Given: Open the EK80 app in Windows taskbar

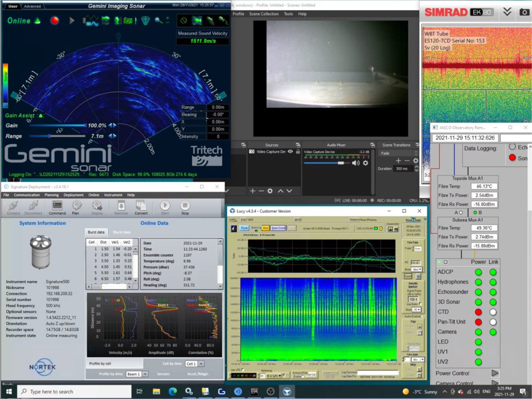Looking at the screenshot, I should point(254,391).
